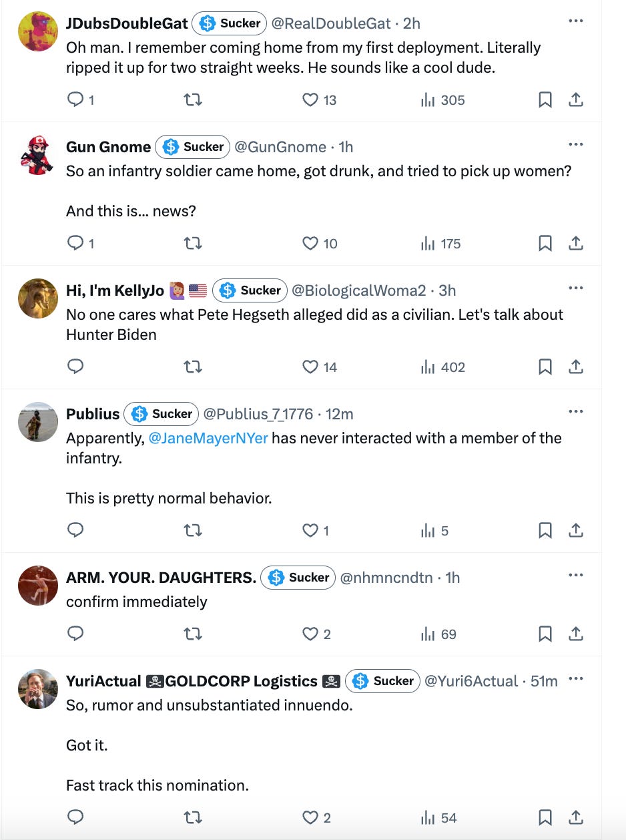
Task: Like YuriActual's rumor and innuendo post
Action: click(309, 817)
